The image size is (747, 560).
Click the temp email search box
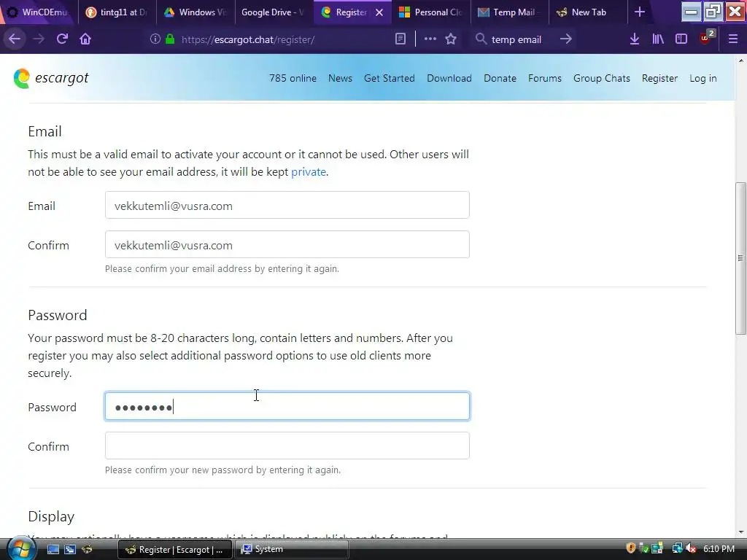pos(522,39)
